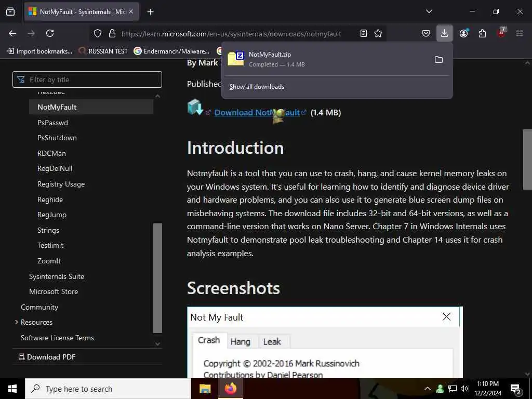Open ZoomIt in sidebar
Viewport: 532px width, 399px height.
click(49, 261)
